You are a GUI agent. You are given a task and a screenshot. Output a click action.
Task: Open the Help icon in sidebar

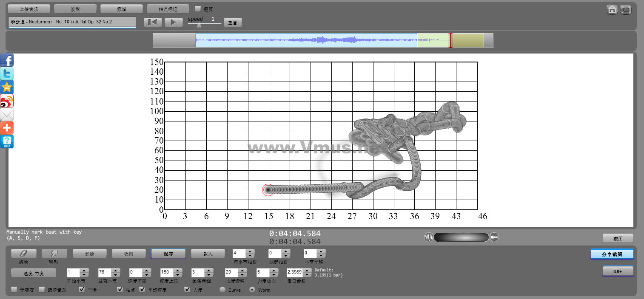pos(7,141)
